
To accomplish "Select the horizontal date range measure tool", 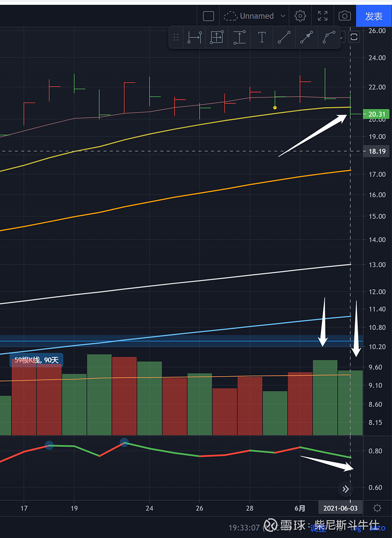I will [195, 37].
